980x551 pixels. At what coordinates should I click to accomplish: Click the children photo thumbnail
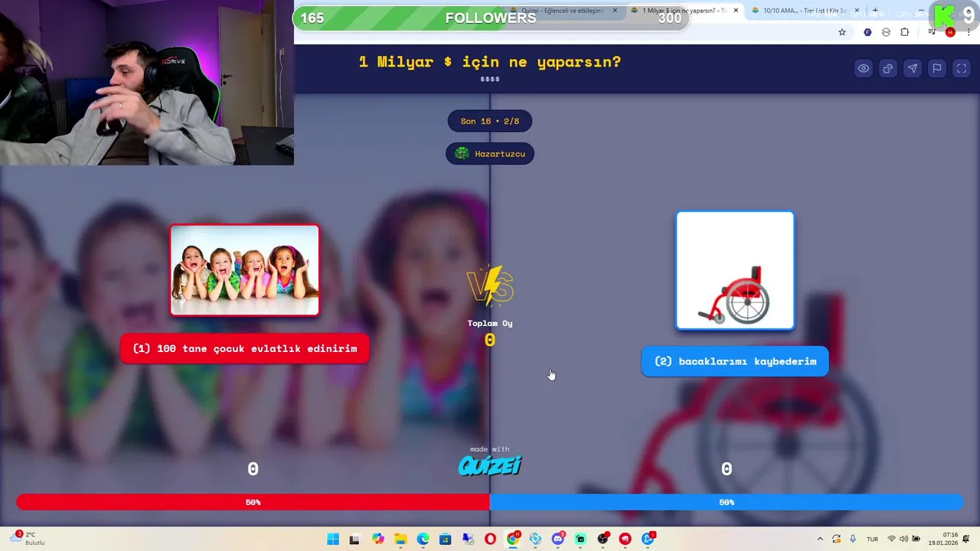245,270
